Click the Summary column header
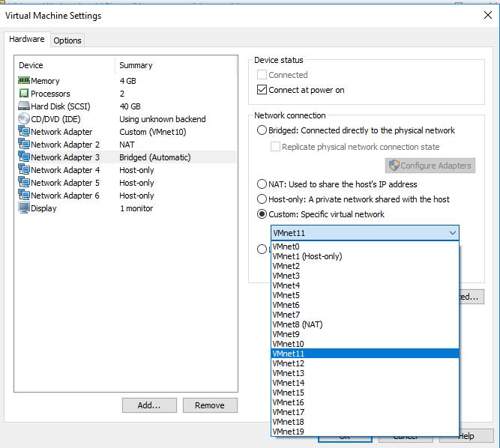The image size is (500, 448). (x=136, y=65)
